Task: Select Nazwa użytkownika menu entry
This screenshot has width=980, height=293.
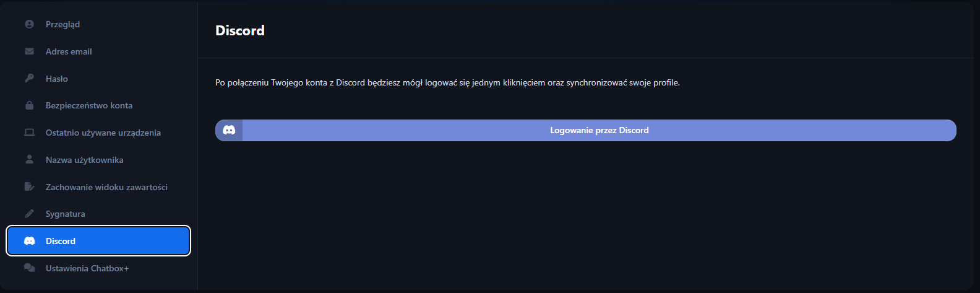Action: pos(85,160)
